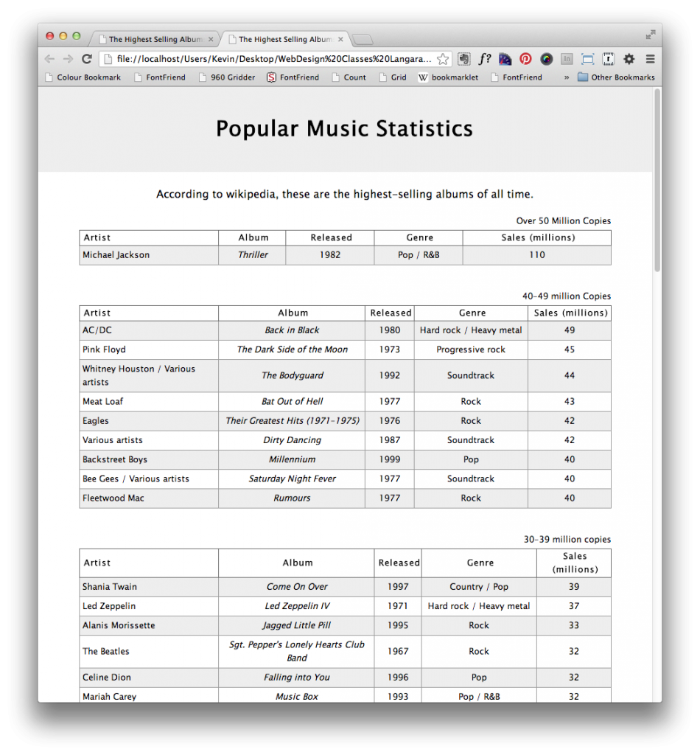Image resolution: width=700 pixels, height=755 pixels.
Task: Click the Progressive rock genre cell
Action: (x=471, y=349)
